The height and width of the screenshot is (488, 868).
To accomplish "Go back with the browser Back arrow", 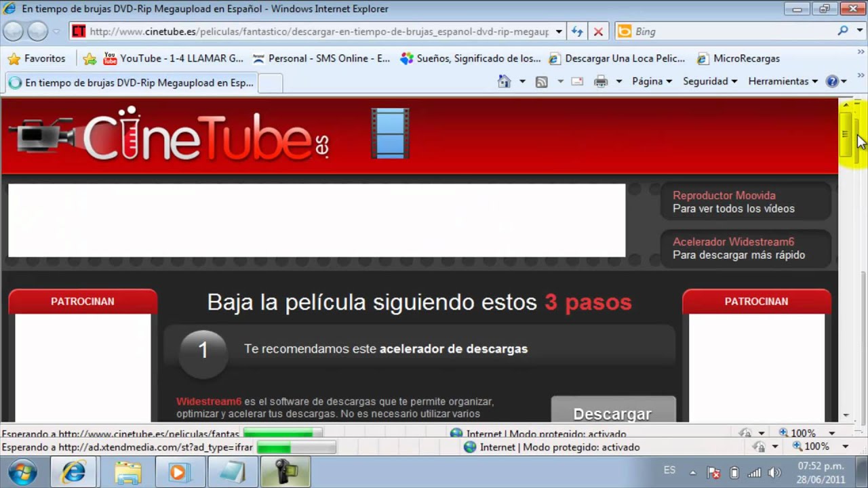I will coord(14,31).
